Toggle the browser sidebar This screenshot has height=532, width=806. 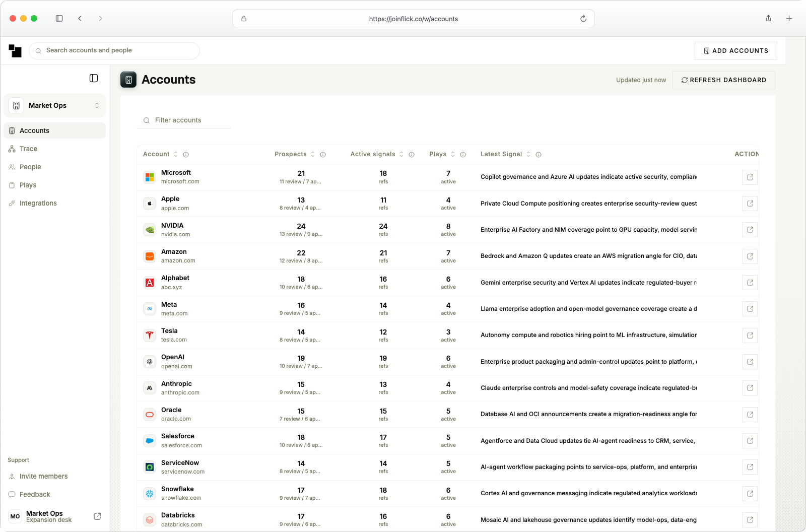(59, 19)
